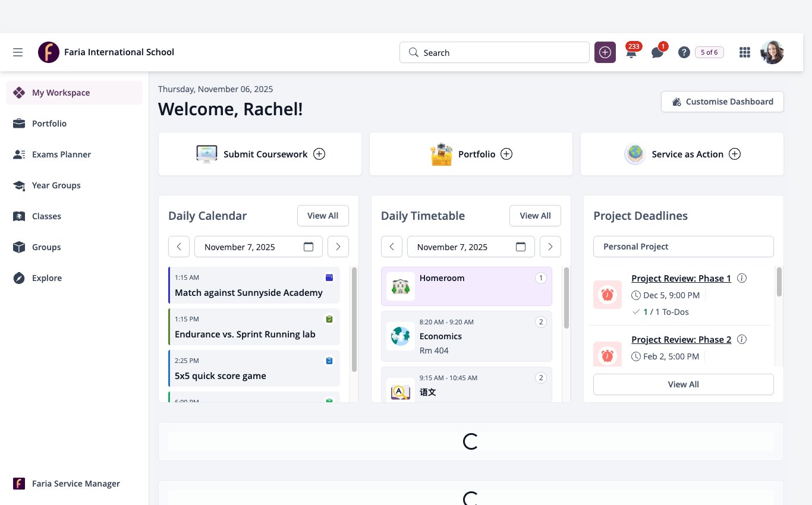Click the Search input field
Screen dimensions: 812x505
pyautogui.click(x=495, y=52)
